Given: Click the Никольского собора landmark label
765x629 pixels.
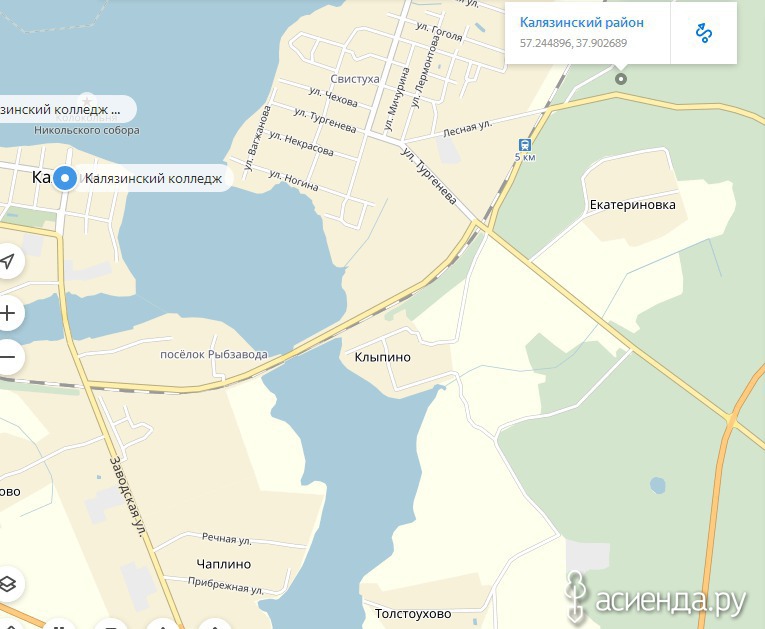Looking at the screenshot, I should tap(87, 130).
